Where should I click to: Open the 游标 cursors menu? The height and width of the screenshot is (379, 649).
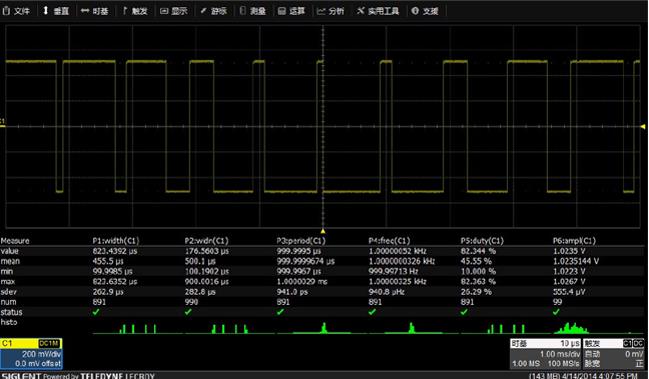(x=214, y=11)
